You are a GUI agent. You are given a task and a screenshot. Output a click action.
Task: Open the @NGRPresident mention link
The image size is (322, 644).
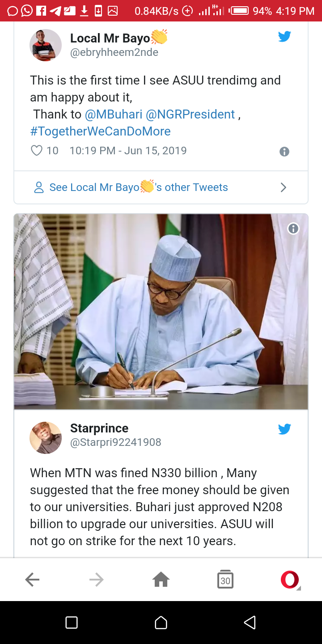click(x=191, y=114)
